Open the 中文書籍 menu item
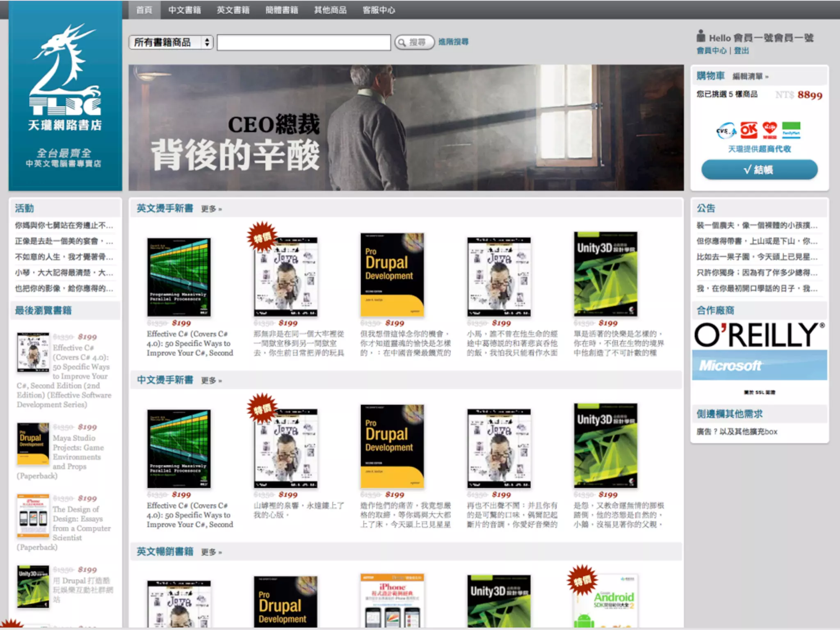This screenshot has width=840, height=630. click(185, 10)
